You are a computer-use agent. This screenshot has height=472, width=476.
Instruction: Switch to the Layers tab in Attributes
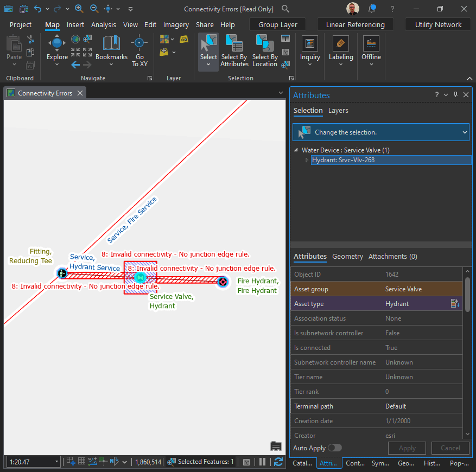click(x=338, y=111)
